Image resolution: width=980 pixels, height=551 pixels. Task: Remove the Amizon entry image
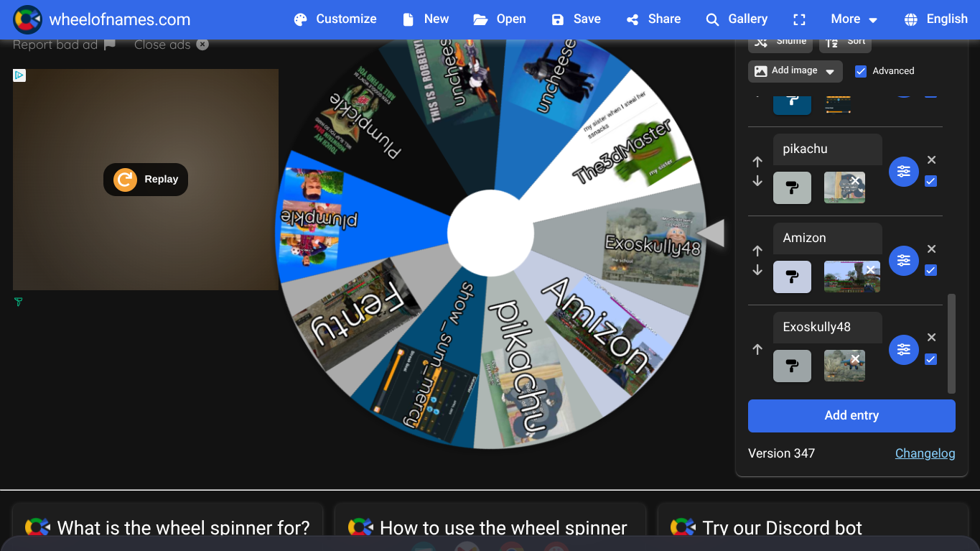pos(870,269)
